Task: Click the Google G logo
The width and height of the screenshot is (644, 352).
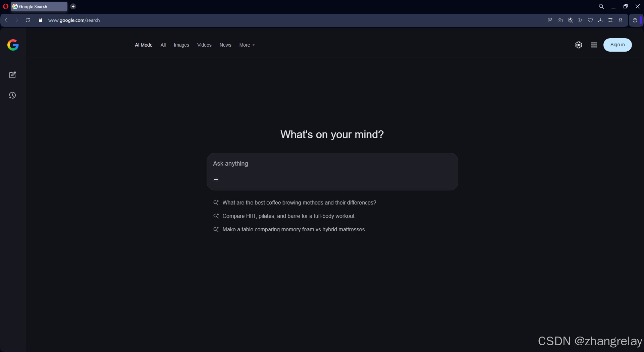Action: (x=13, y=45)
